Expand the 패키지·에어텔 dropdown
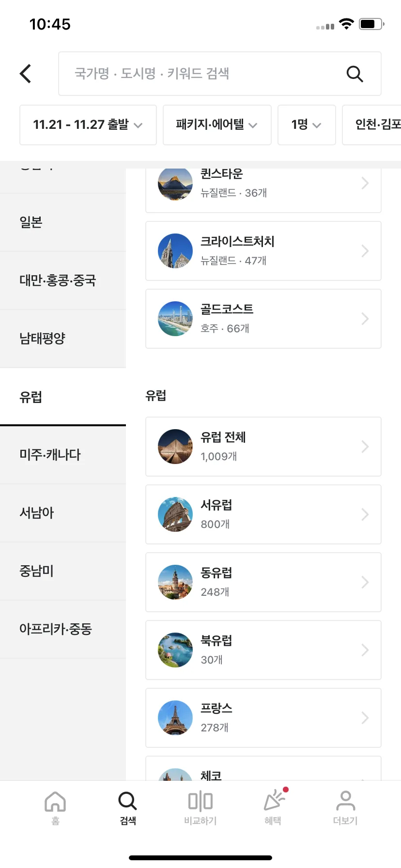Image resolution: width=401 pixels, height=868 pixels. coord(217,125)
